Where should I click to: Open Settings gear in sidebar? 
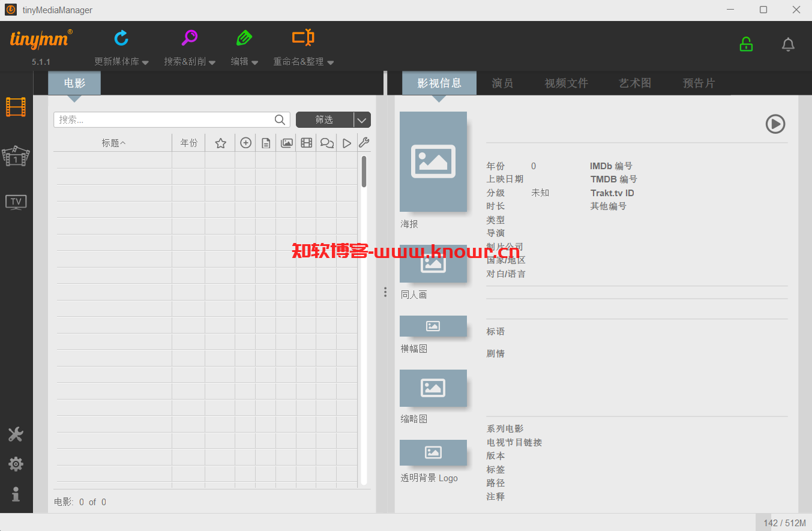[x=16, y=464]
